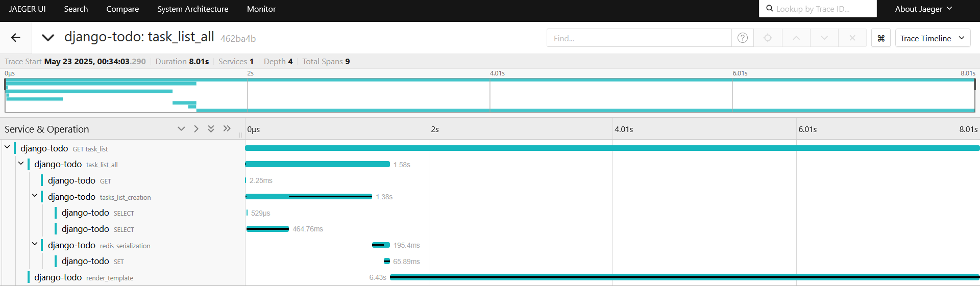The image size is (980, 288).
Task: Click the 65.89ms SET span bar
Action: click(387, 261)
